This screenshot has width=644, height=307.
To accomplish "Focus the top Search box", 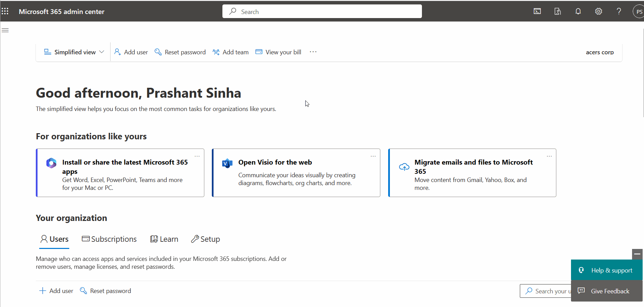I will (322, 12).
